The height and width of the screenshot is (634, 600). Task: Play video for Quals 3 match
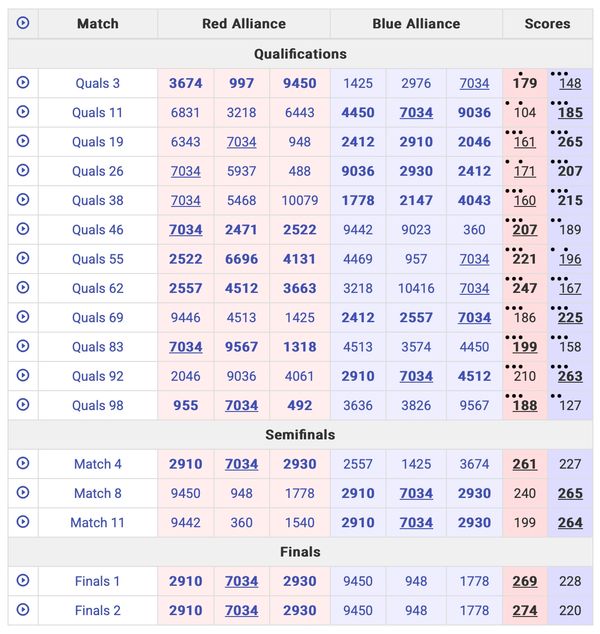click(23, 83)
